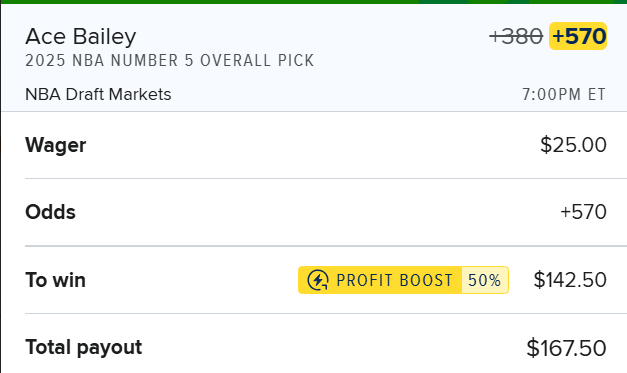
Task: Click the +570 value in Odds row
Action: point(583,212)
